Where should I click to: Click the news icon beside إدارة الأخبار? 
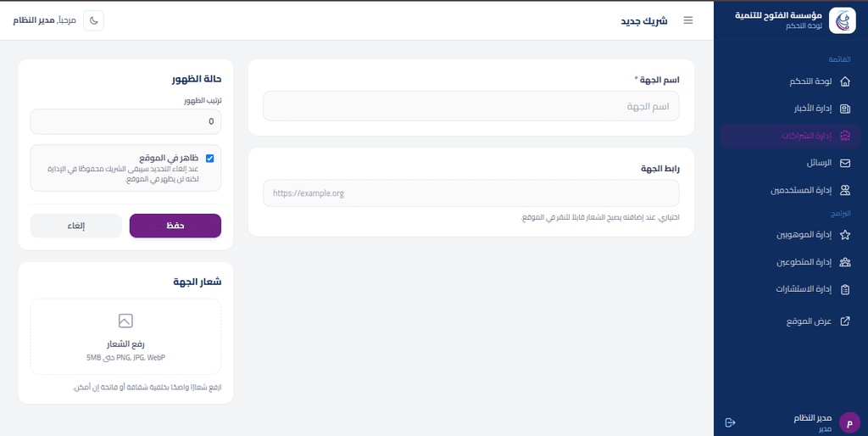[x=845, y=109]
